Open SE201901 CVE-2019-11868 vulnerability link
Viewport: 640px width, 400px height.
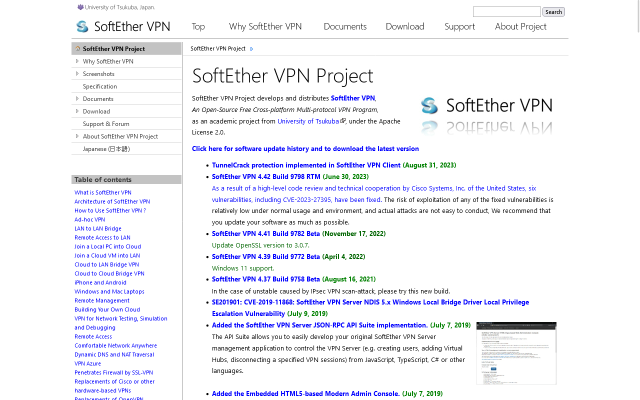(370, 308)
